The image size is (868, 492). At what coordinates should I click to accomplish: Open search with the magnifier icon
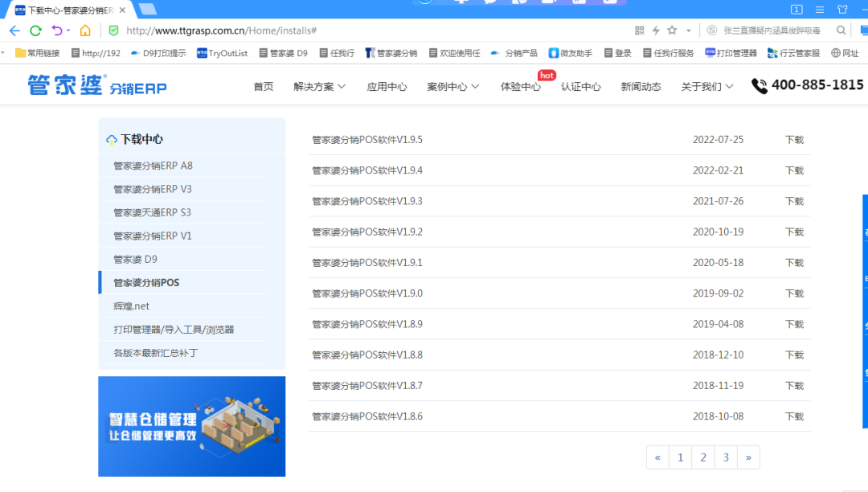(841, 30)
